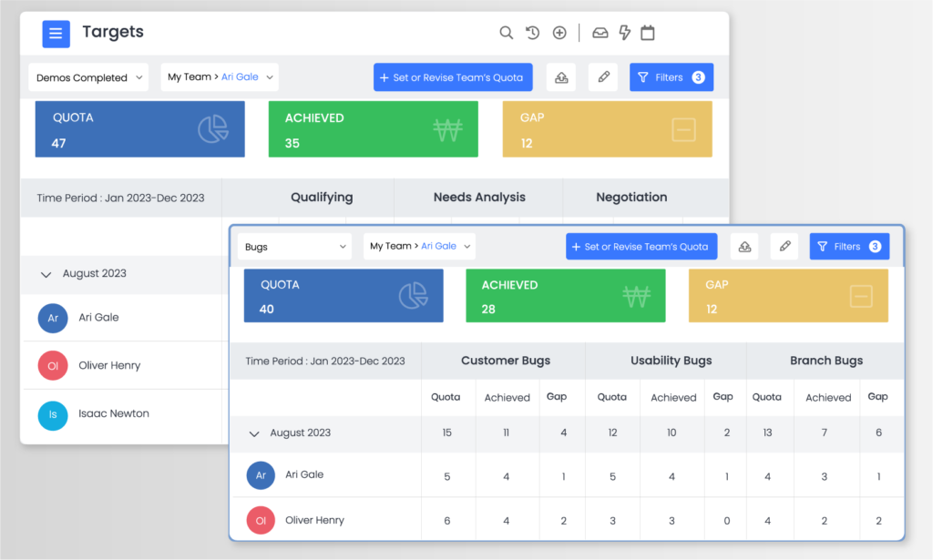This screenshot has height=560, width=933.
Task: Click Customer Bugs quota value 15
Action: pos(446,433)
